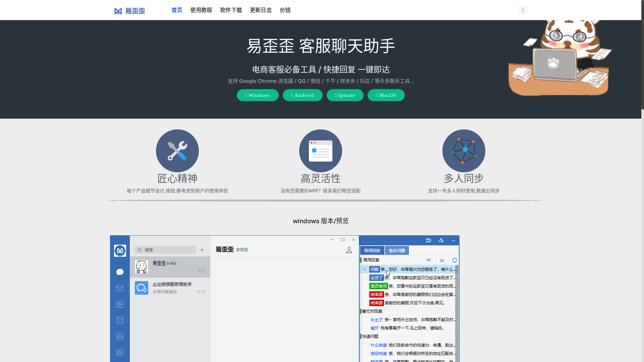Click the Iphone download button
Image resolution: width=644 pixels, height=362 pixels.
pos(345,95)
